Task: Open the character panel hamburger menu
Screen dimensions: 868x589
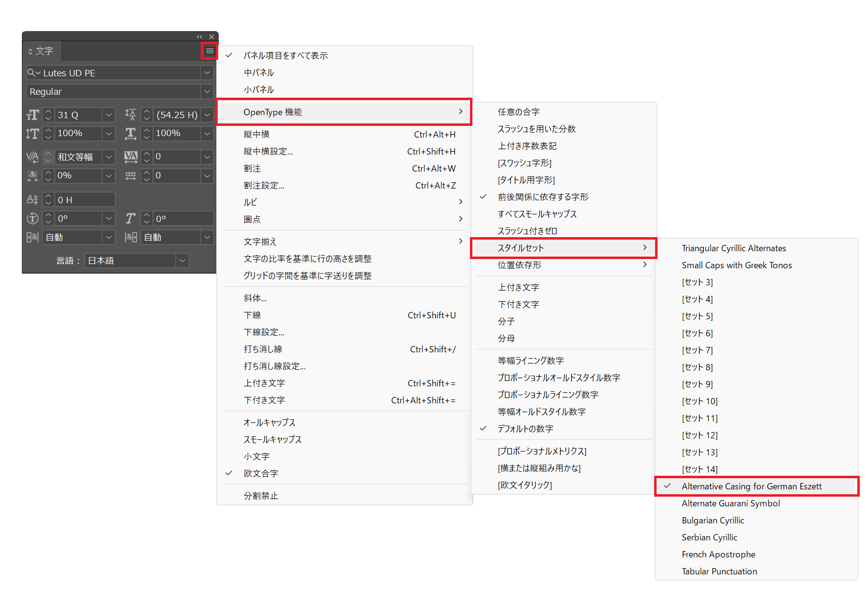Action: coord(209,51)
